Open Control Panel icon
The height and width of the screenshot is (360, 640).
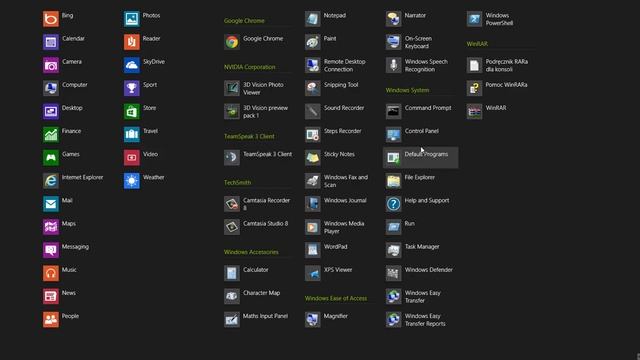coord(393,135)
